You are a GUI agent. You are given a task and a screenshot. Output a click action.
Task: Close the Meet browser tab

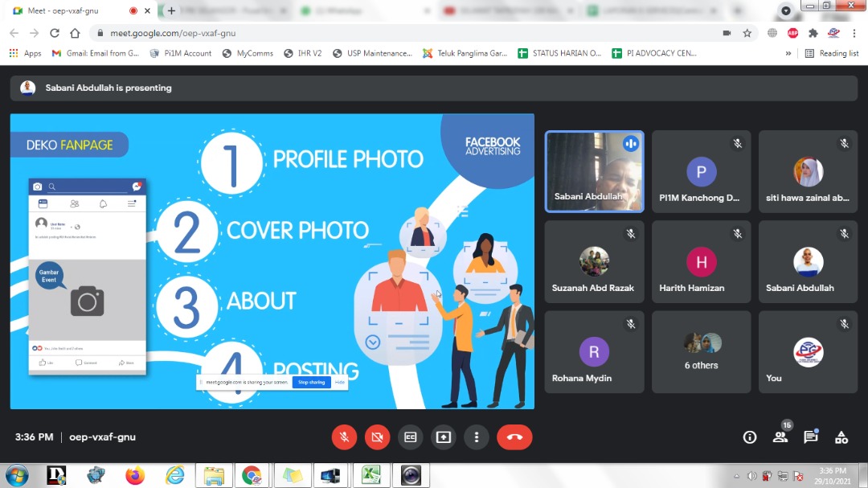(x=147, y=10)
